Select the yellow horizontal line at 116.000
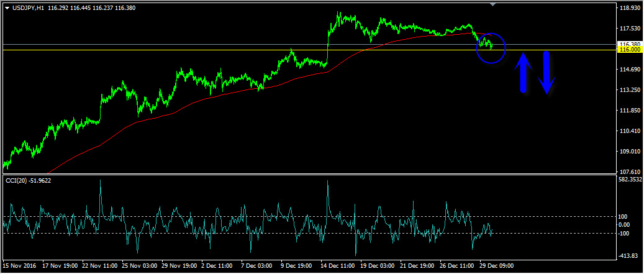The height and width of the screenshot is (274, 644). click(x=309, y=50)
